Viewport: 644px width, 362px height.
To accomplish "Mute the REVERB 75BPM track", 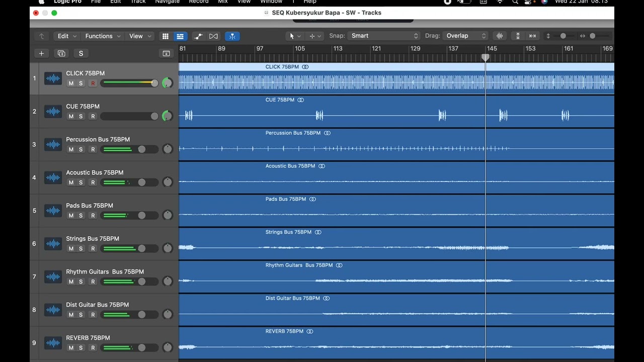I will (x=71, y=348).
